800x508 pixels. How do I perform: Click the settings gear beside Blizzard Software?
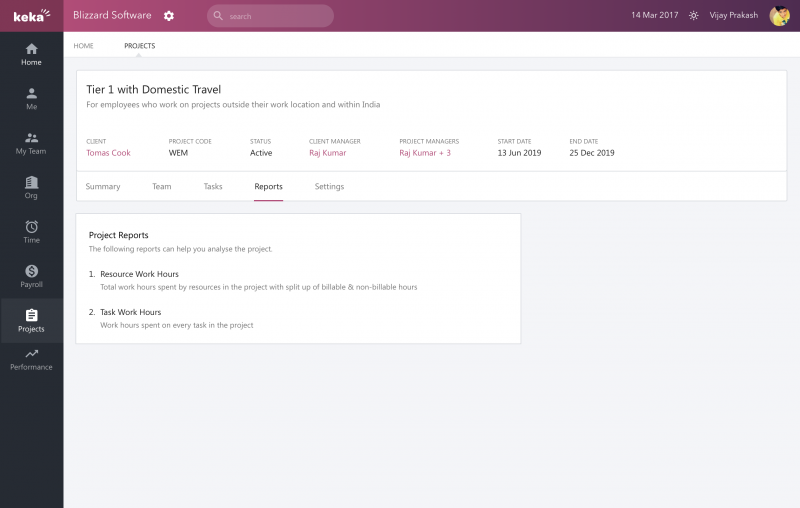click(x=169, y=16)
